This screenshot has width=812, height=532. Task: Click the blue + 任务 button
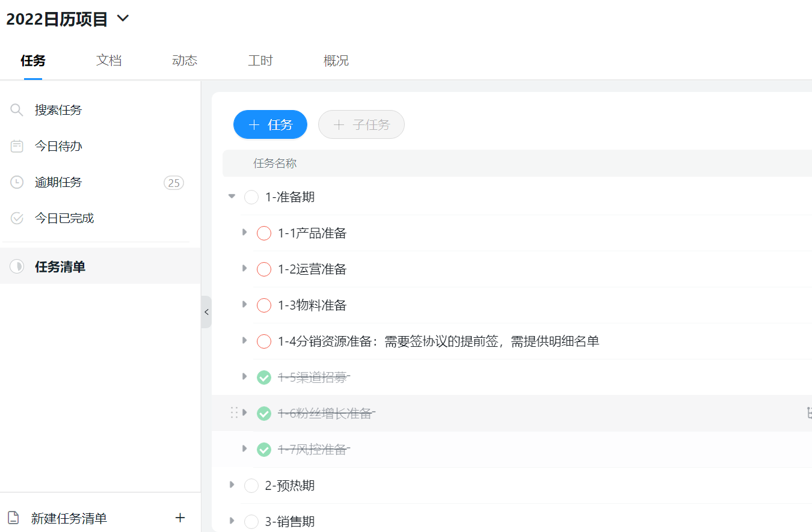click(x=270, y=124)
